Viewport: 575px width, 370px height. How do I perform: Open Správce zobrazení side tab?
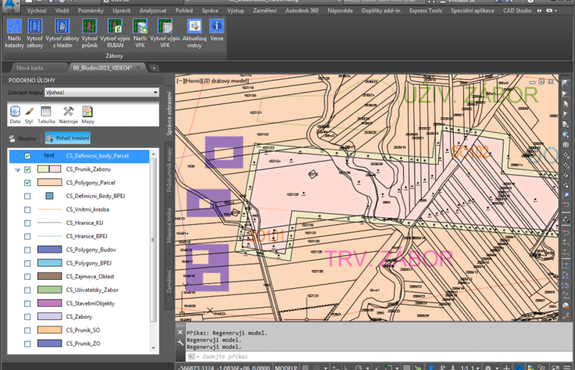[x=169, y=114]
